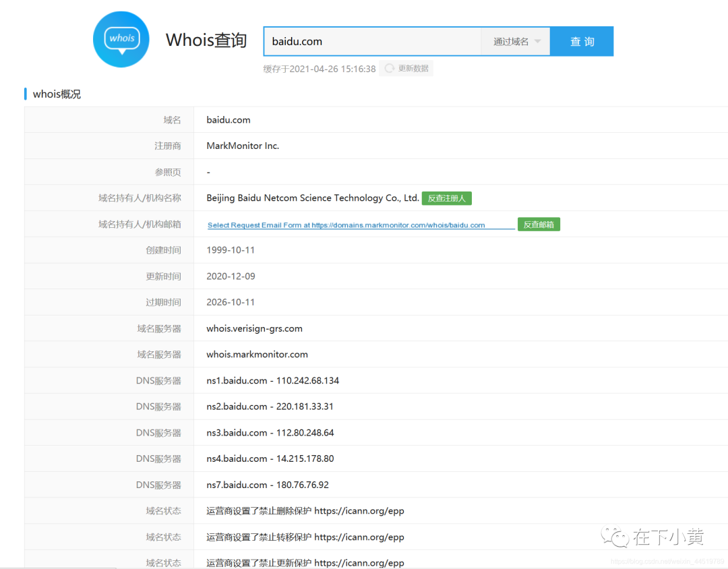Select whois.verisign-grs.com server value
The width and height of the screenshot is (728, 569).
pyautogui.click(x=254, y=328)
